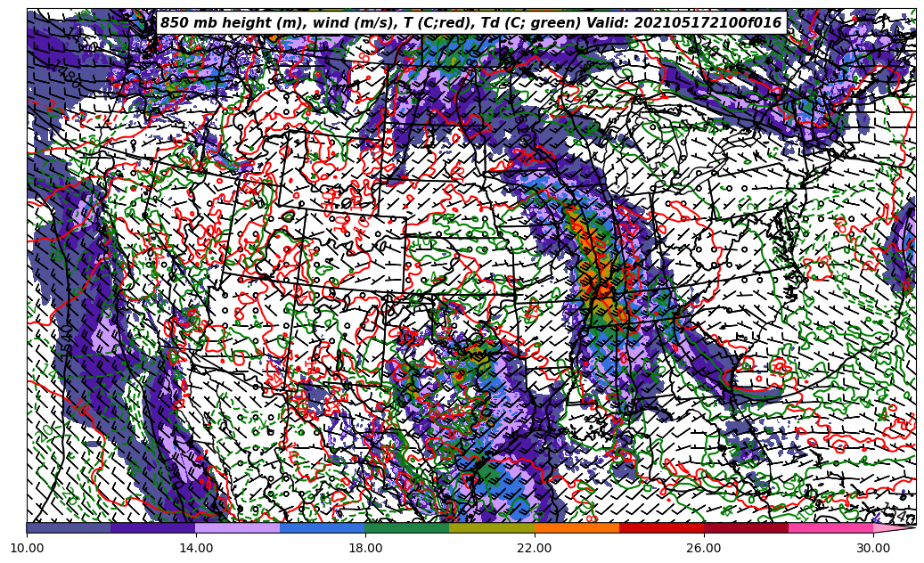The image size is (924, 563).
Task: Click the 10.00 colorbar tick label
Action: click(27, 549)
